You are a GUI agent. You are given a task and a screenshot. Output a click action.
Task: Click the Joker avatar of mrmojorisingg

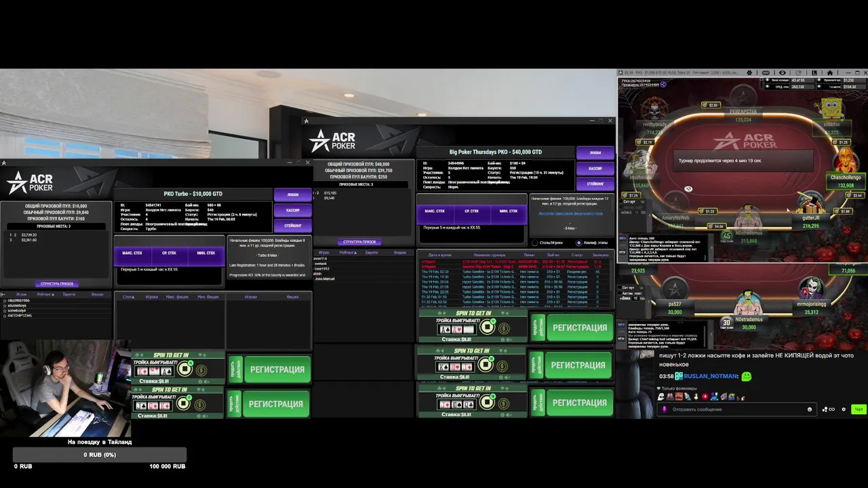pyautogui.click(x=811, y=288)
